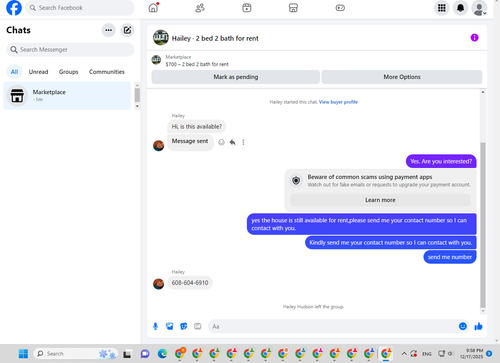Click the Search Facebook field
This screenshot has height=363, width=500.
coord(79,8)
